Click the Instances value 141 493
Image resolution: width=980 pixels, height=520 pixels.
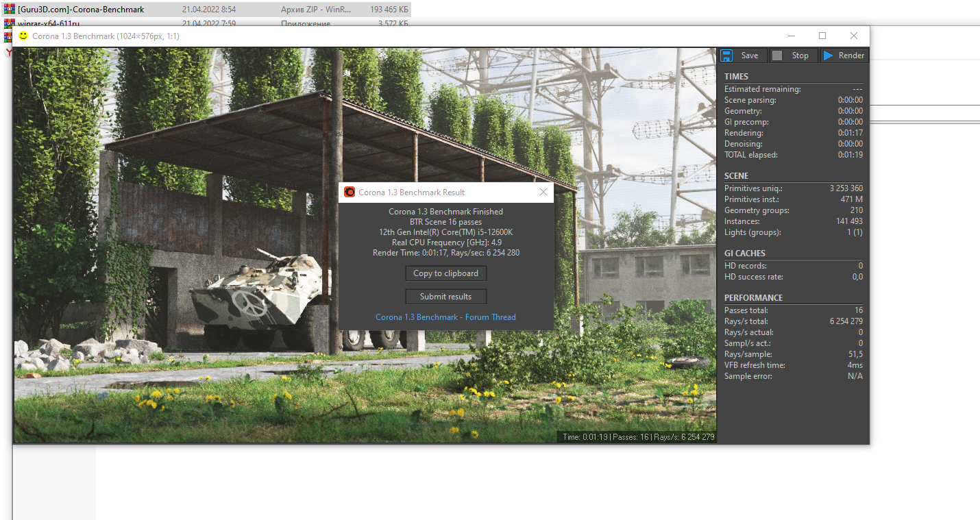pos(848,221)
